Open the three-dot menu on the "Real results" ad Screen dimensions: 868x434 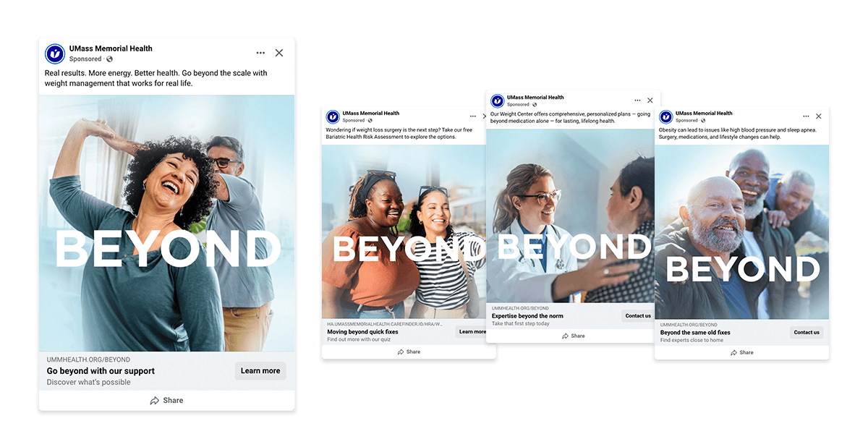(x=260, y=53)
